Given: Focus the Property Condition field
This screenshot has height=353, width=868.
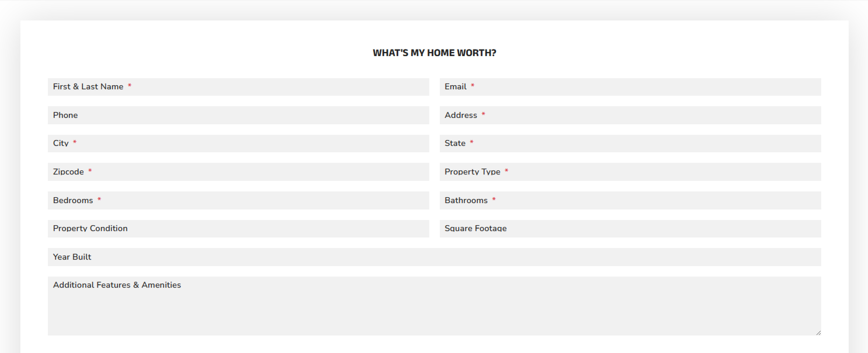Looking at the screenshot, I should (x=238, y=229).
